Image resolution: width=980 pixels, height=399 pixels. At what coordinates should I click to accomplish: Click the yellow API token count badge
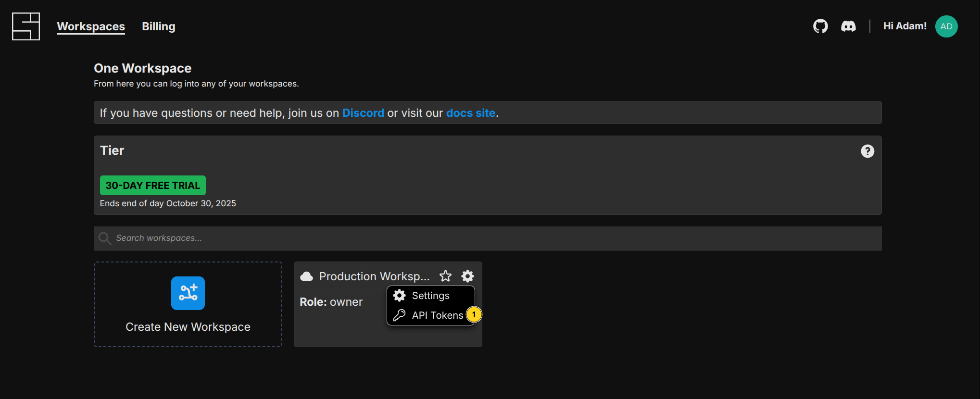click(x=474, y=314)
